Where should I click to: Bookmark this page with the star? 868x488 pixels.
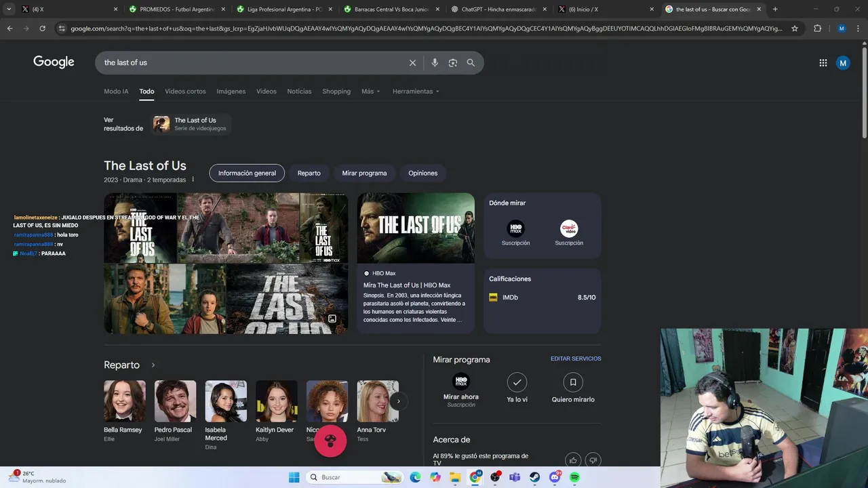[795, 28]
